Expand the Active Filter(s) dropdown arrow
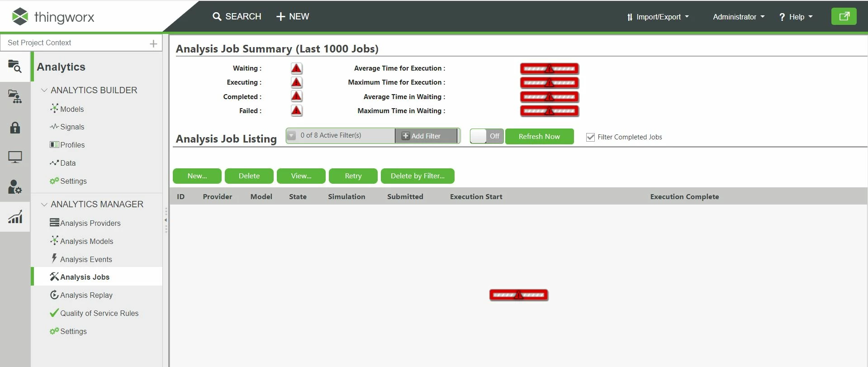The image size is (868, 367). click(292, 135)
